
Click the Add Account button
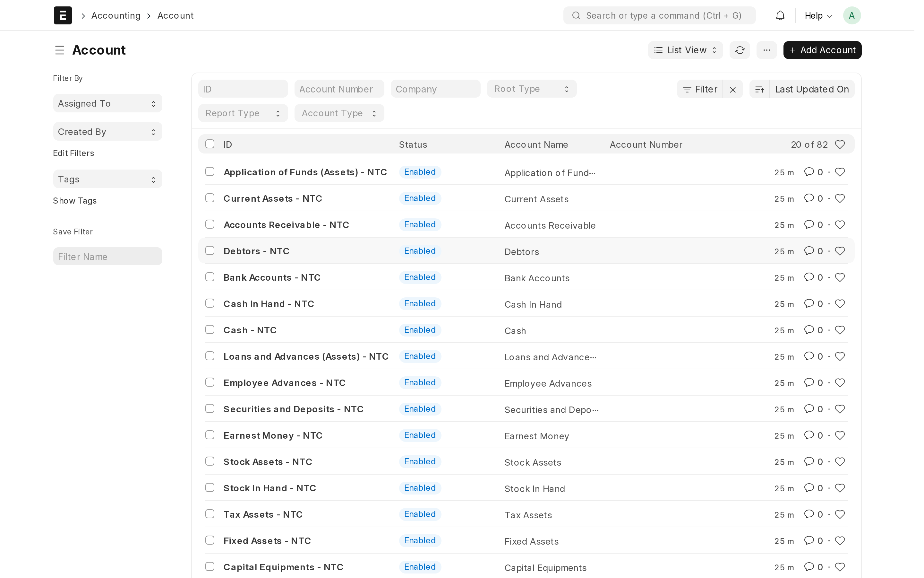(x=822, y=50)
